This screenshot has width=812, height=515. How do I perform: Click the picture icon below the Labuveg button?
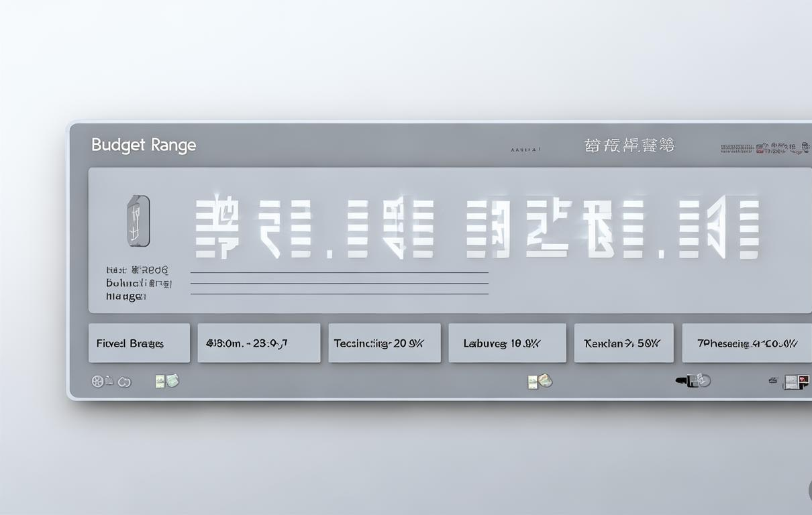[x=540, y=381]
